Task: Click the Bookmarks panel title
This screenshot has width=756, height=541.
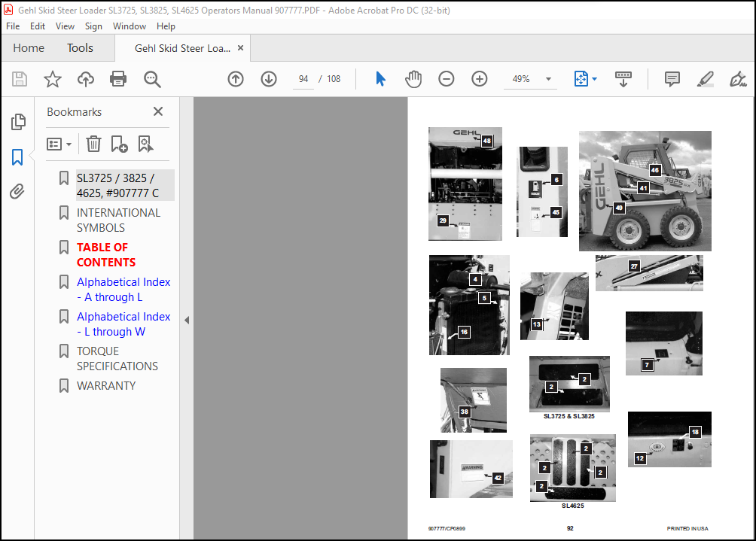Action: click(x=75, y=112)
